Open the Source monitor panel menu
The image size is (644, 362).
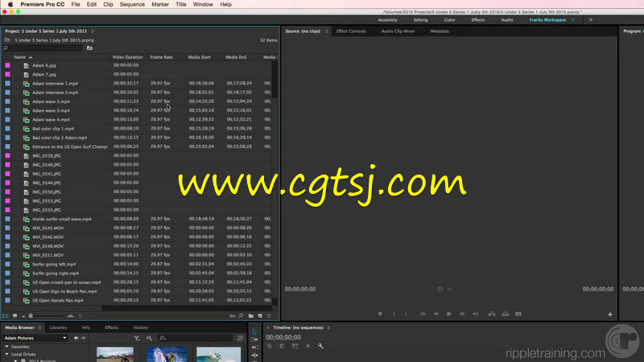pyautogui.click(x=327, y=31)
